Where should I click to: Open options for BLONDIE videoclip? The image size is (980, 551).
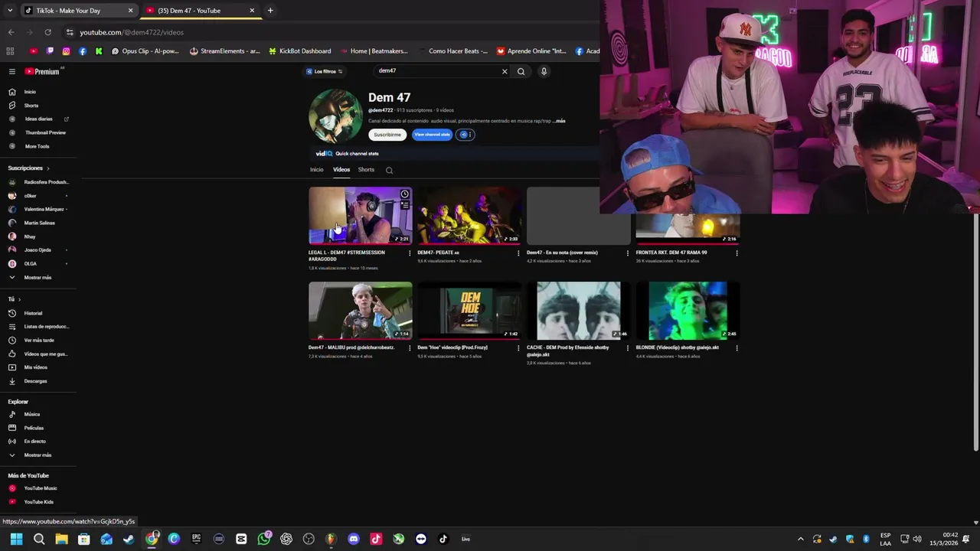coord(737,347)
